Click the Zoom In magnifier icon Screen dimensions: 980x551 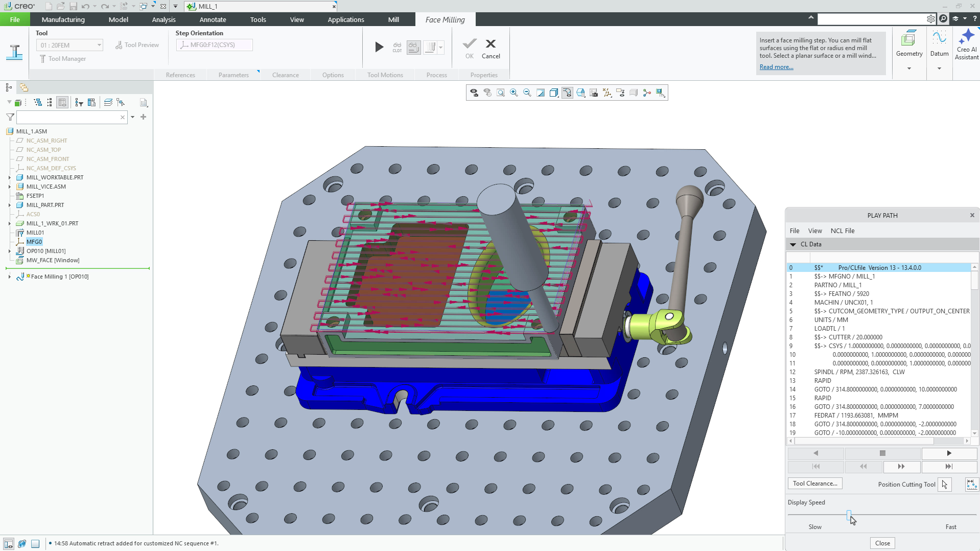(x=514, y=93)
